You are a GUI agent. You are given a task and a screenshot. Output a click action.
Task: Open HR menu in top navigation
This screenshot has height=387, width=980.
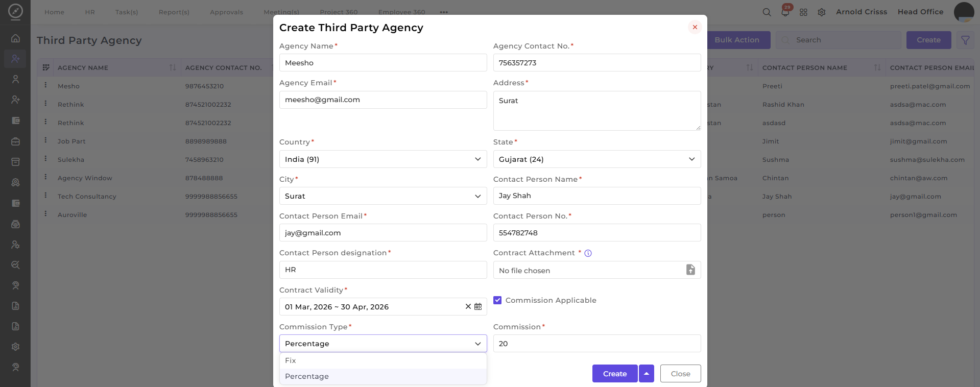coord(90,12)
